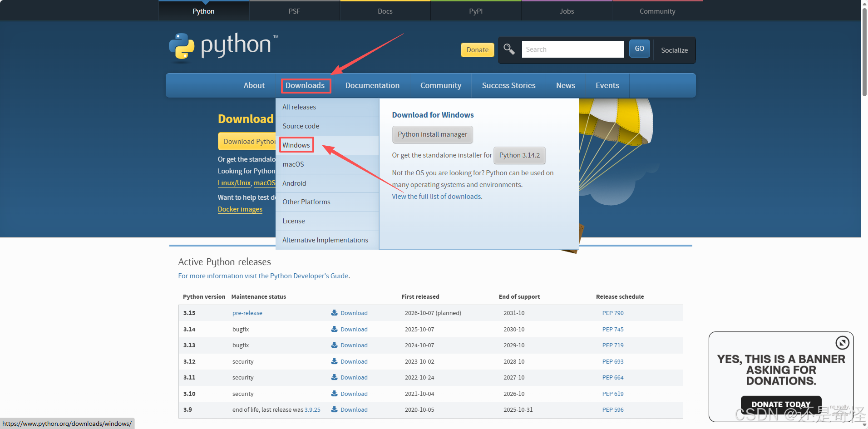Viewport: 868px width, 429px height.
Task: Close the donation banner
Action: tap(842, 342)
